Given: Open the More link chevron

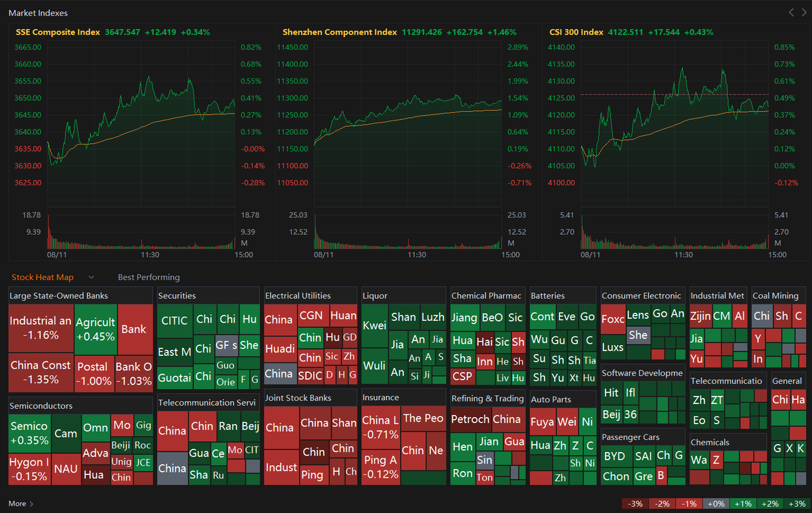Looking at the screenshot, I should click(31, 504).
